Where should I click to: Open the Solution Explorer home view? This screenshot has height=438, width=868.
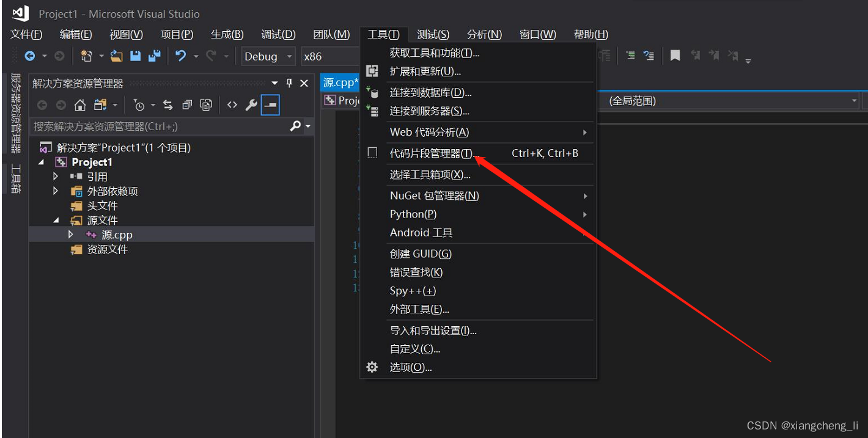(x=80, y=104)
